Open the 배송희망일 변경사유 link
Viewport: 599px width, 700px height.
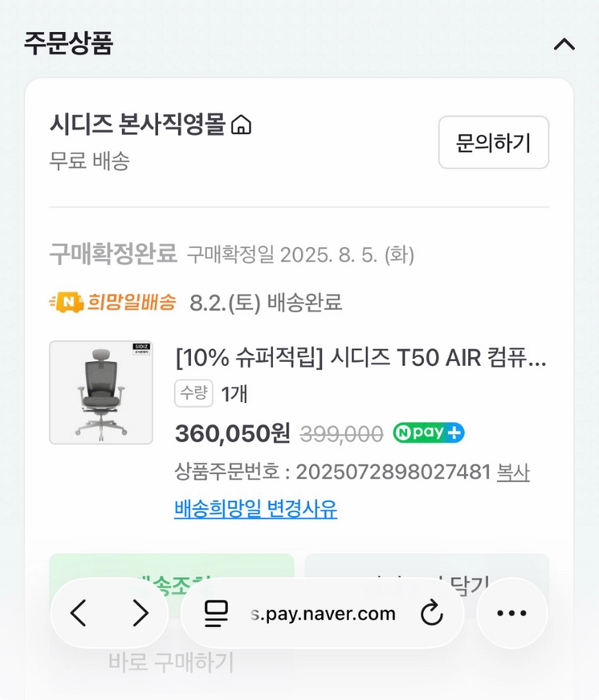(256, 508)
